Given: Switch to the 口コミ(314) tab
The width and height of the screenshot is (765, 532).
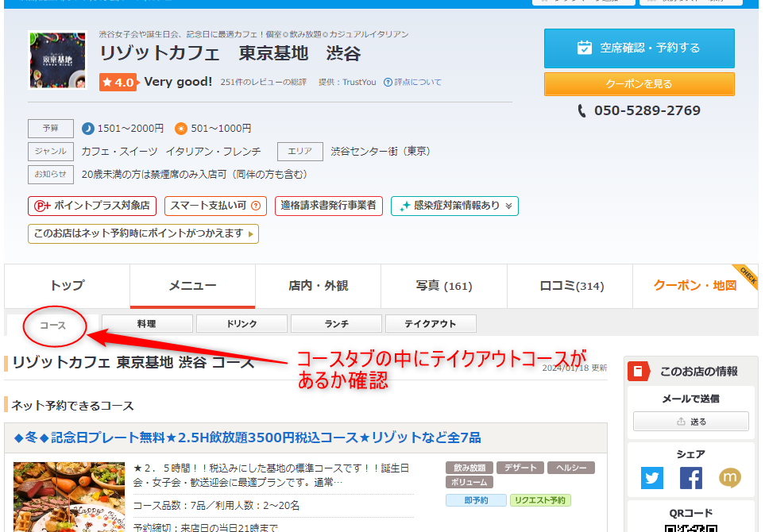Looking at the screenshot, I should click(x=570, y=286).
